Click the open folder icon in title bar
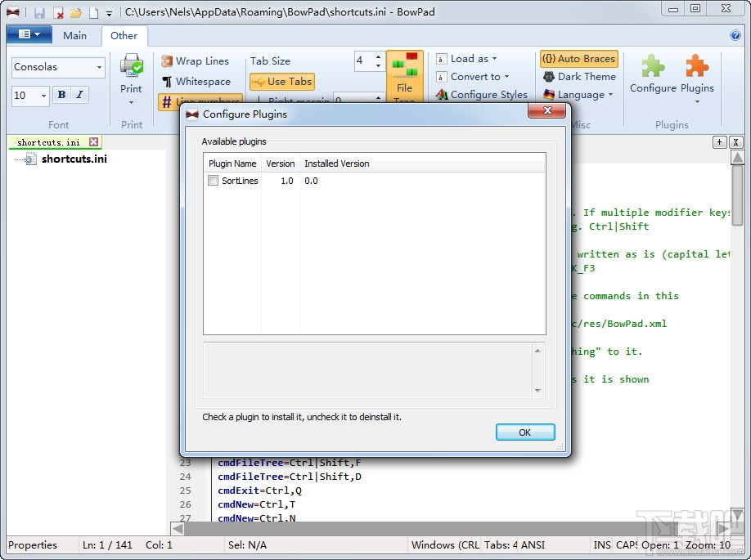The image size is (751, 560). pyautogui.click(x=76, y=13)
